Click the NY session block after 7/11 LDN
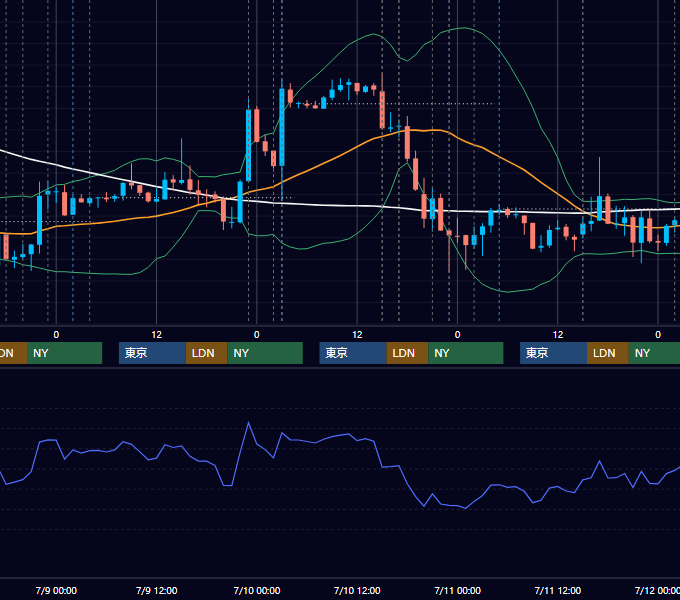The width and height of the screenshot is (680, 600). point(654,353)
